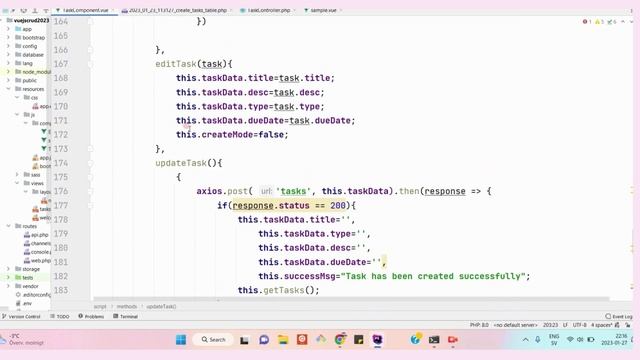Open the terminal app icon on taskbar

[434, 340]
